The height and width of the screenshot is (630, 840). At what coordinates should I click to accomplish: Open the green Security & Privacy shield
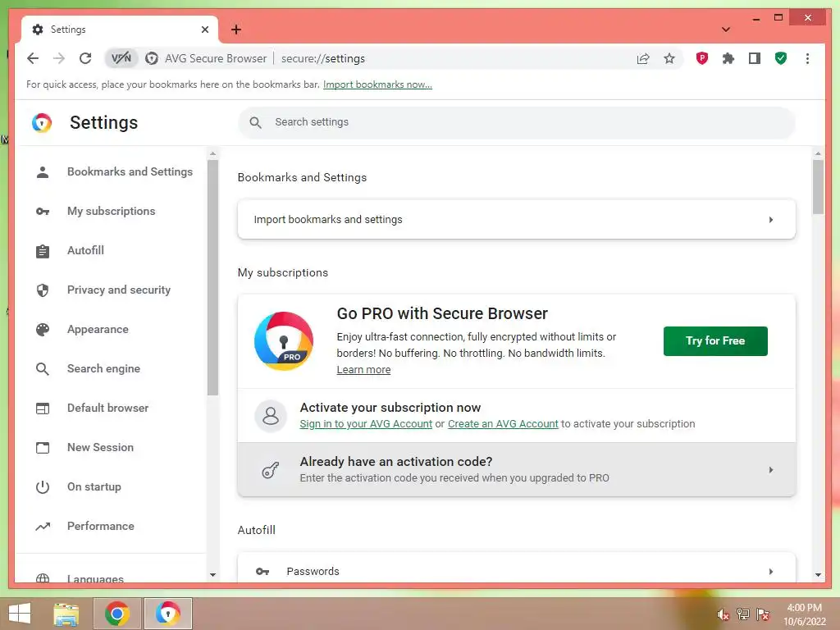[781, 58]
